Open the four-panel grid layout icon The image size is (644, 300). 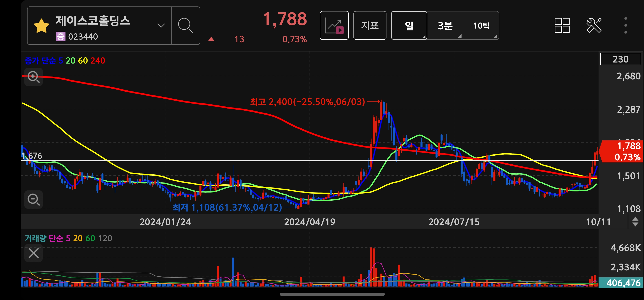pyautogui.click(x=562, y=25)
